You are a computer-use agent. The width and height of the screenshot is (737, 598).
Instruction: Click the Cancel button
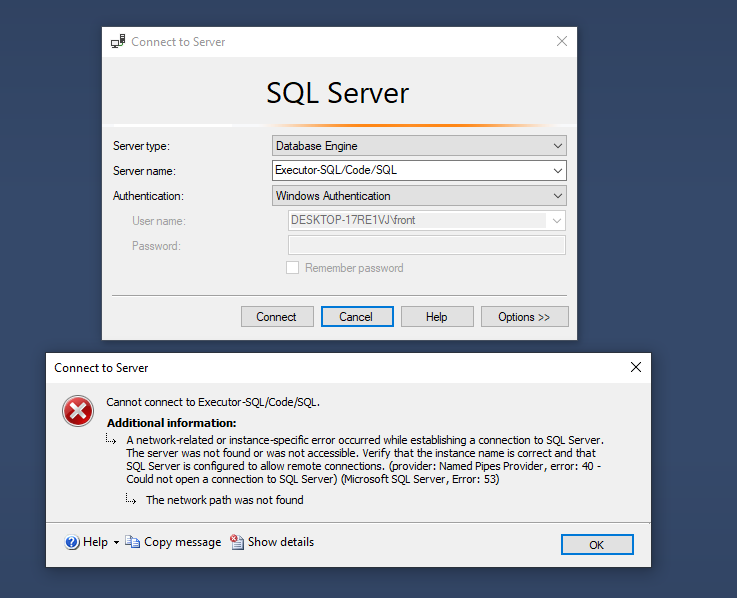click(357, 316)
